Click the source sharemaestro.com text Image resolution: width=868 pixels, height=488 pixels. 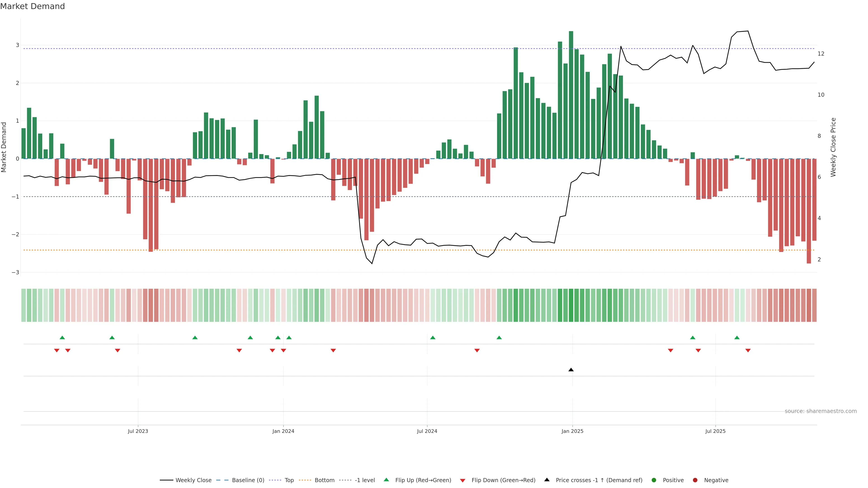(821, 411)
